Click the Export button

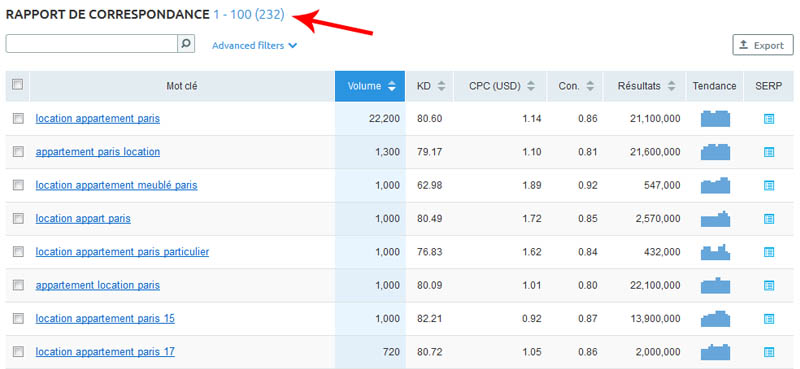point(763,45)
